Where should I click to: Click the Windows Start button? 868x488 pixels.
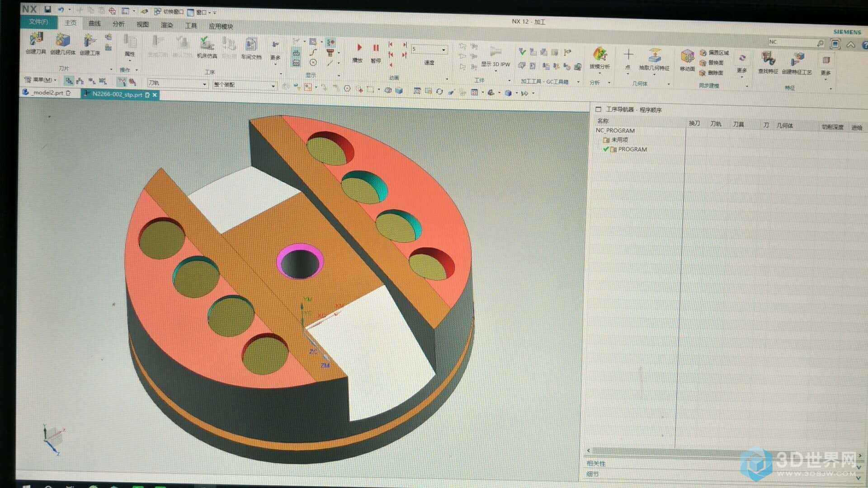(26, 486)
